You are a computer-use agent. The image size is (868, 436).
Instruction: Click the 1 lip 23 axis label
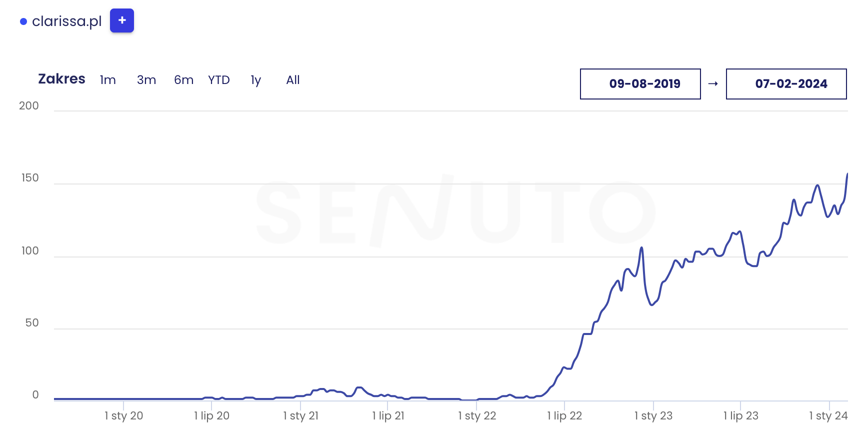pyautogui.click(x=741, y=415)
